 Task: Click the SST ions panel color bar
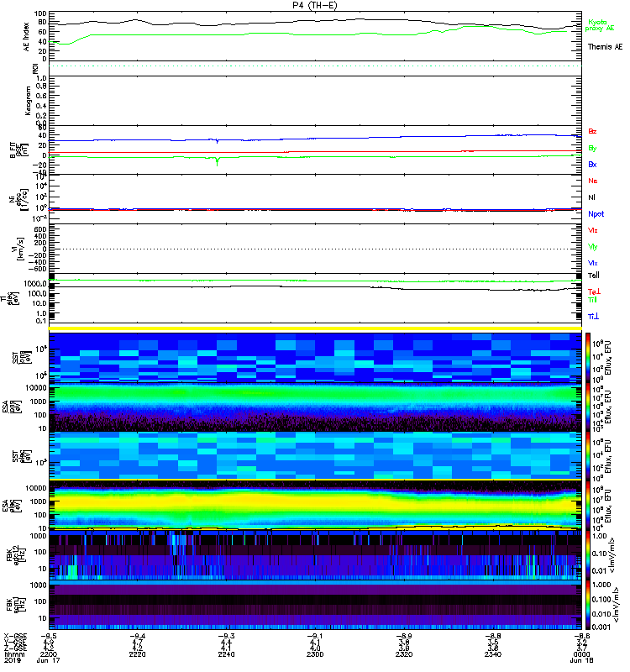click(587, 357)
